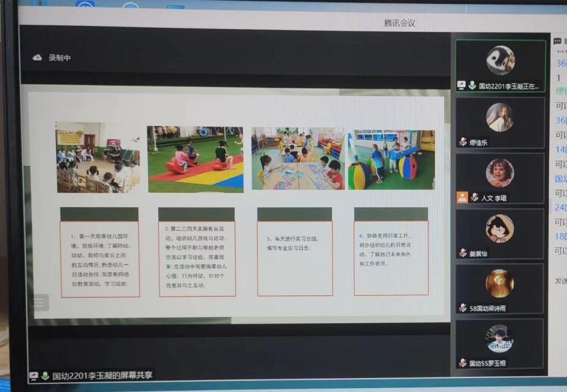Click the 国幼2201李玉凝的屏幕共享 label

(x=102, y=376)
